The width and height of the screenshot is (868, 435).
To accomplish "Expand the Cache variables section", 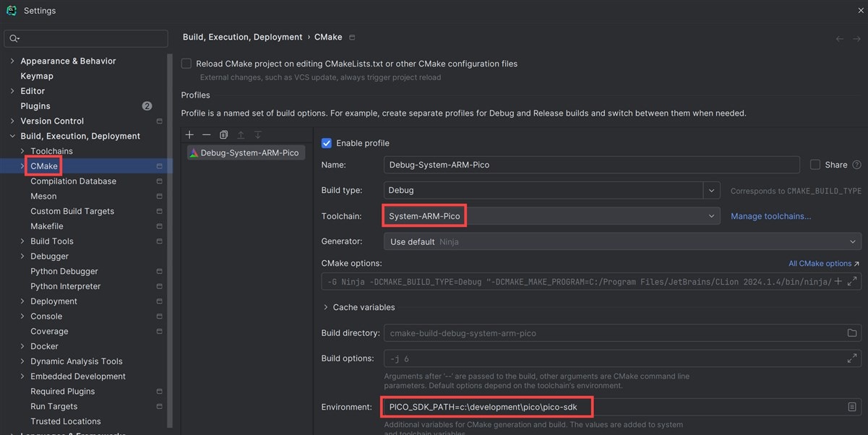I will pos(358,307).
